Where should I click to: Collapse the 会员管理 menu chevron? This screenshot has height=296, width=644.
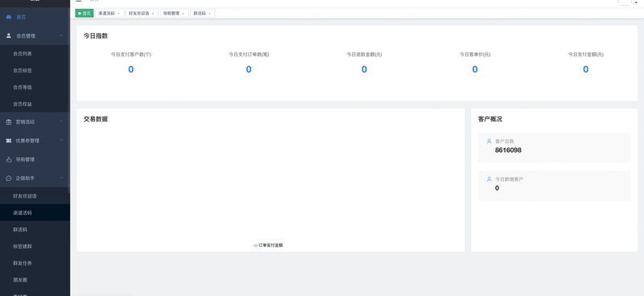[61, 35]
